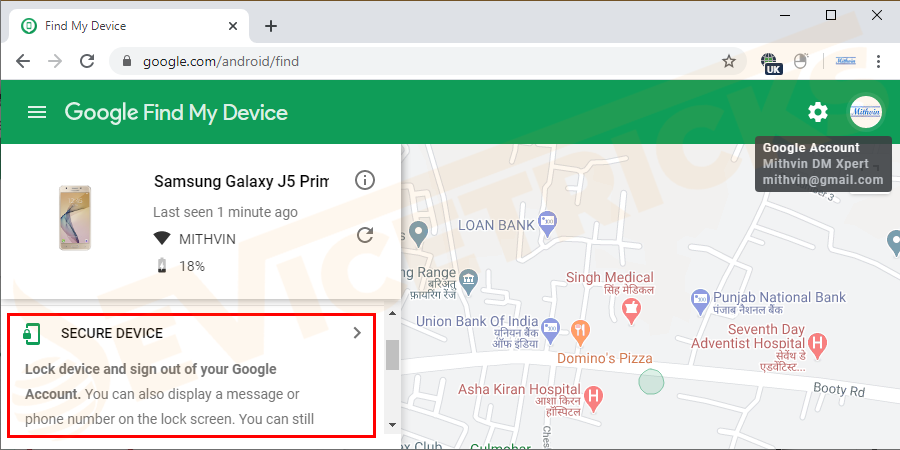Screen dimensions: 900x450
Task: Click the UK globe extension icon
Action: pos(771,63)
